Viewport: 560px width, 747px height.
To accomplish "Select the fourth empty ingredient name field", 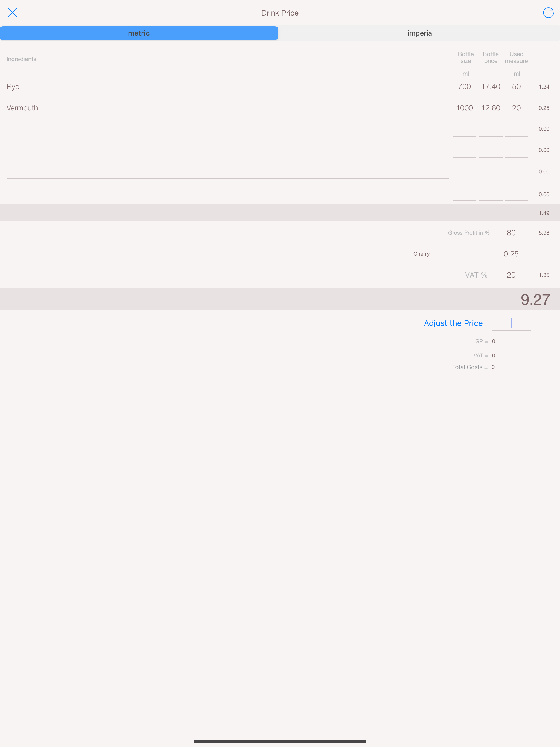I will click(x=227, y=150).
